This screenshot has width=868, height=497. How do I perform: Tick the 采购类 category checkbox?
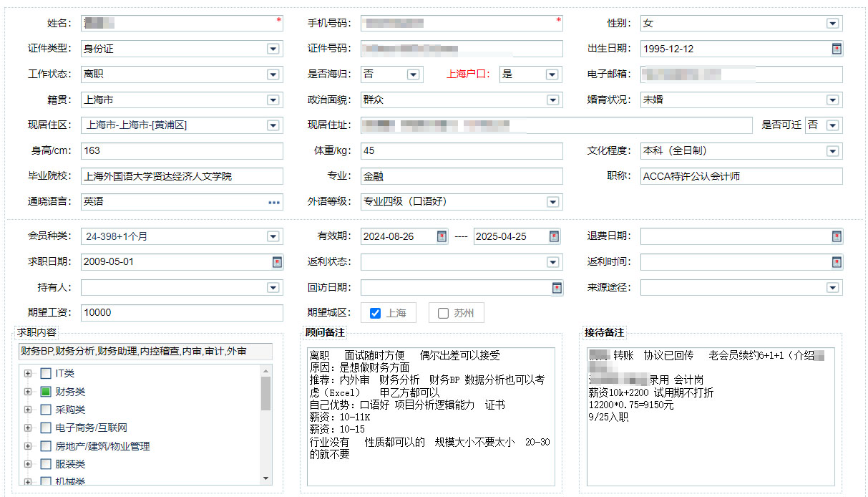(x=46, y=410)
